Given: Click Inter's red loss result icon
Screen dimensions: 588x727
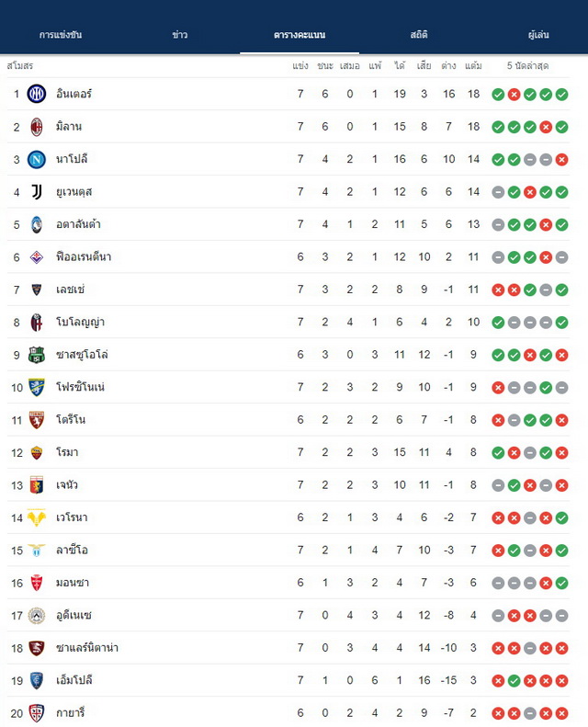Looking at the screenshot, I should point(514,95).
